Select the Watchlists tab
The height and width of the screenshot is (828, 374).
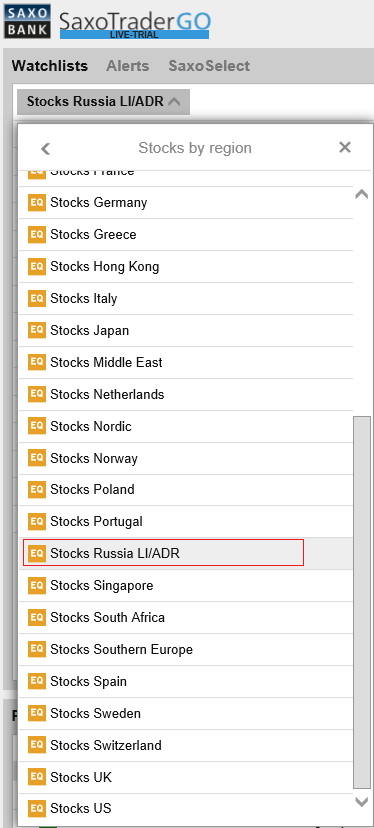pos(50,66)
